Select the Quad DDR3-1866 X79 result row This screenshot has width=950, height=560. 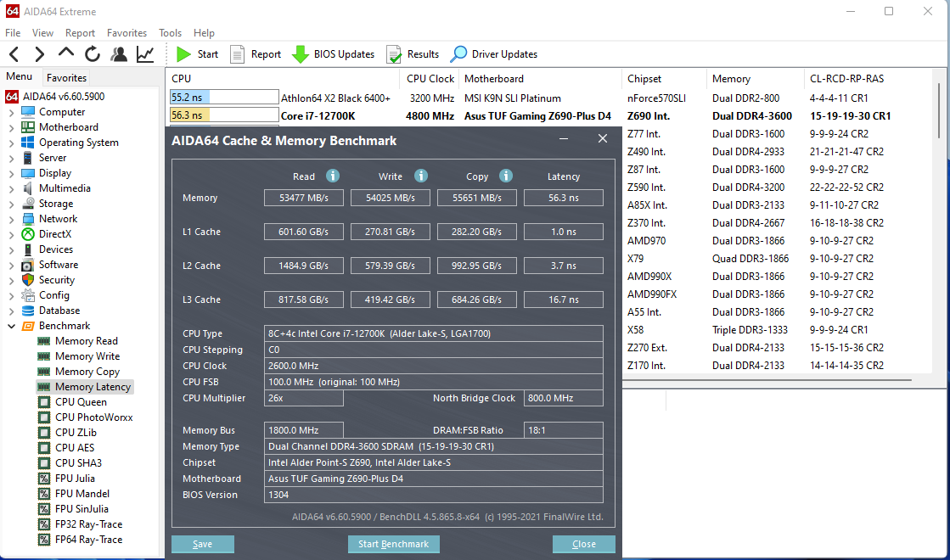(777, 259)
